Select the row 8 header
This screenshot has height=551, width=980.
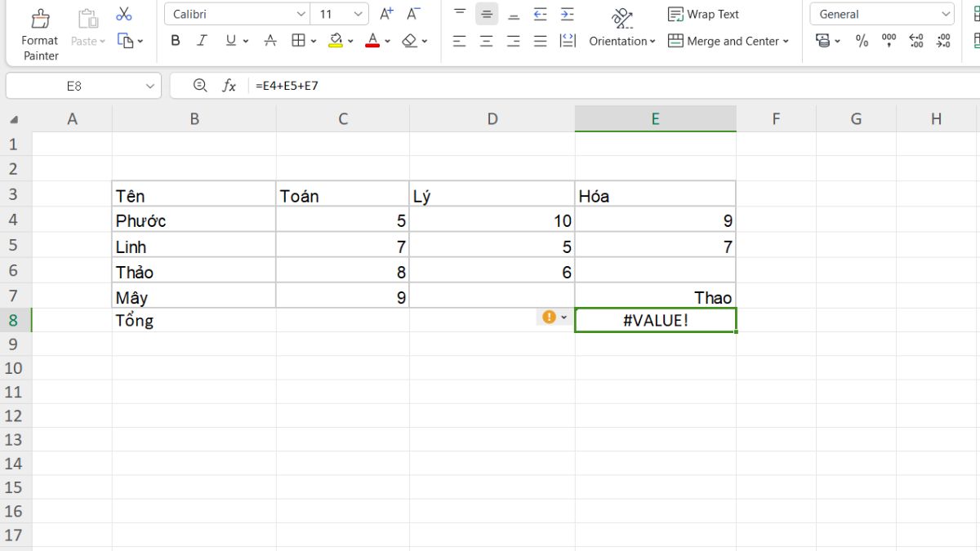(x=13, y=320)
